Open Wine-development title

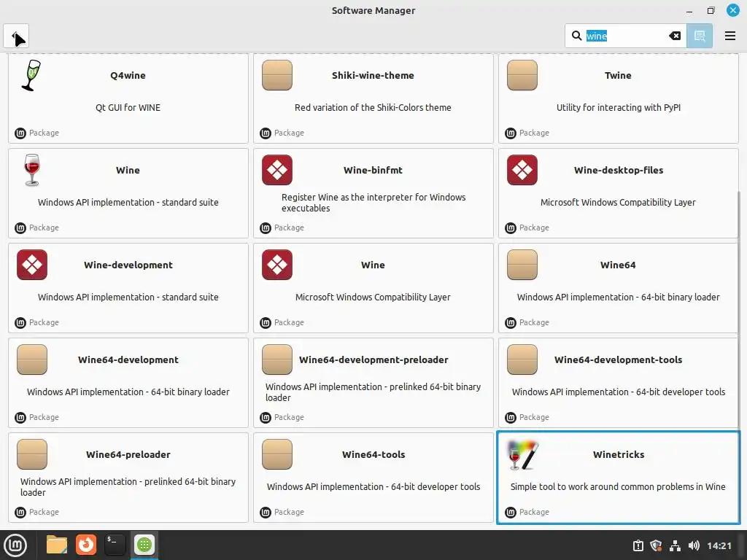[x=128, y=265]
